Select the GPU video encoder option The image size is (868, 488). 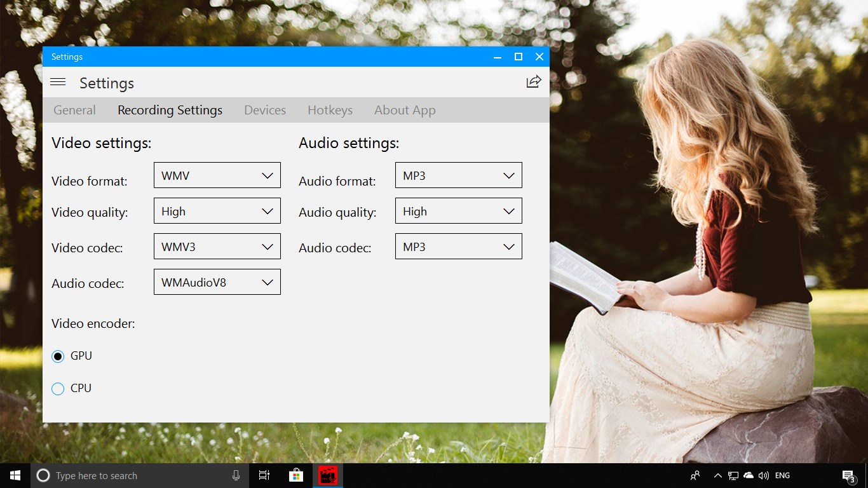coord(58,356)
